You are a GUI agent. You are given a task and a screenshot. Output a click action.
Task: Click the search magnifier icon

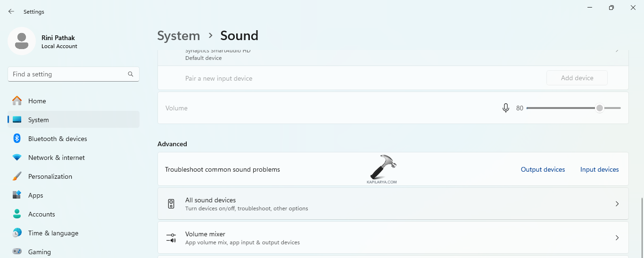click(131, 74)
